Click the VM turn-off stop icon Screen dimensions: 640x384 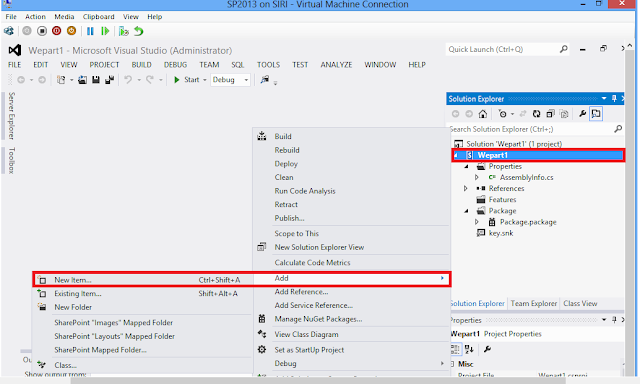42,31
